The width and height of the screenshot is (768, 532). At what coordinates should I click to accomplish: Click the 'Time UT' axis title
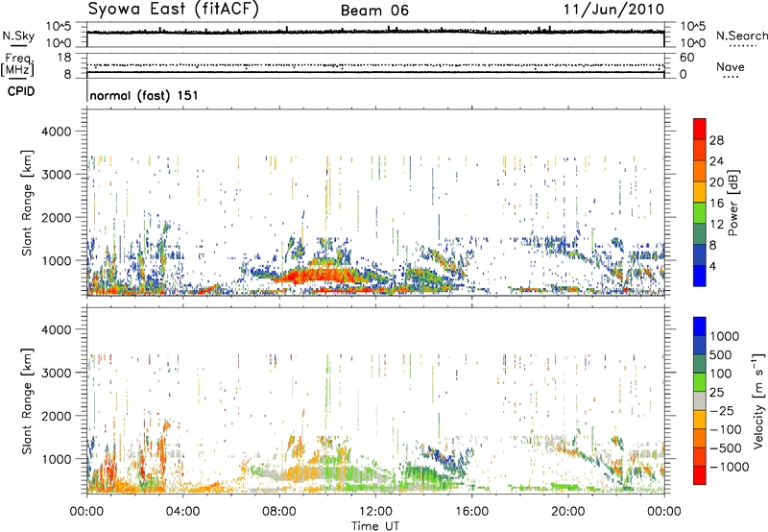375,526
